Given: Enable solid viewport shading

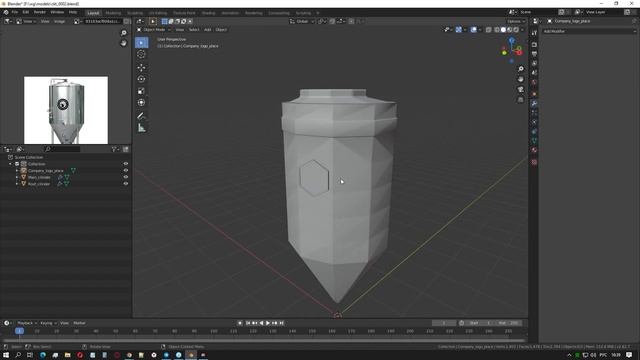Looking at the screenshot, I should coord(503,30).
